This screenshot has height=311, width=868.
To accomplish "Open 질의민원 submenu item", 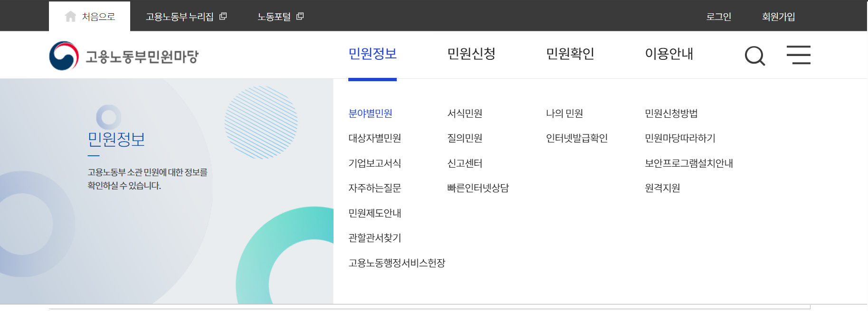I will (465, 138).
